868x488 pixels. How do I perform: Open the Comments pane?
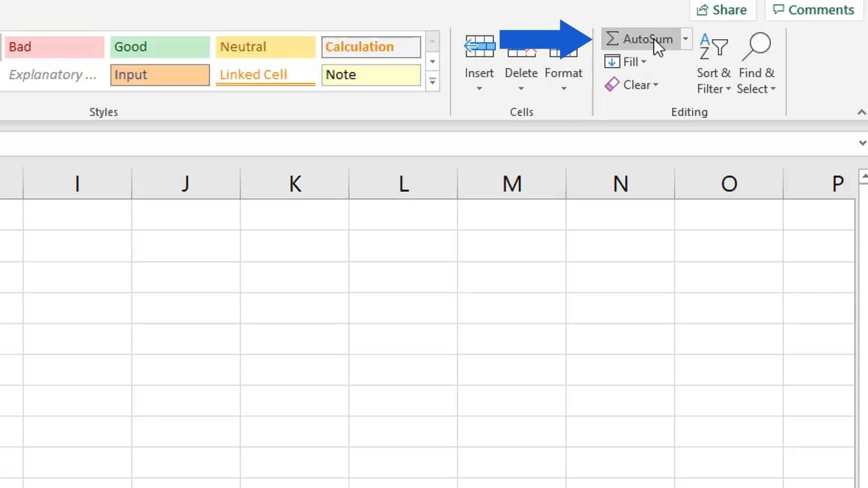click(813, 9)
